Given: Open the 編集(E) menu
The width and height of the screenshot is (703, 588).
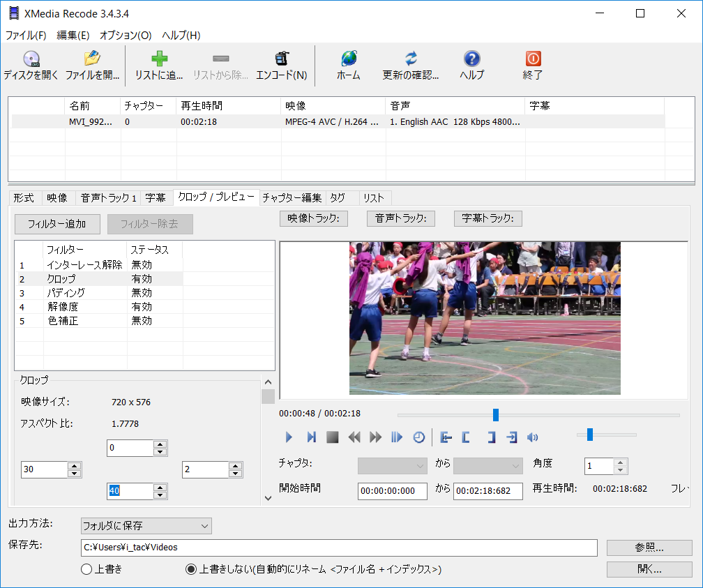Looking at the screenshot, I should 73,35.
